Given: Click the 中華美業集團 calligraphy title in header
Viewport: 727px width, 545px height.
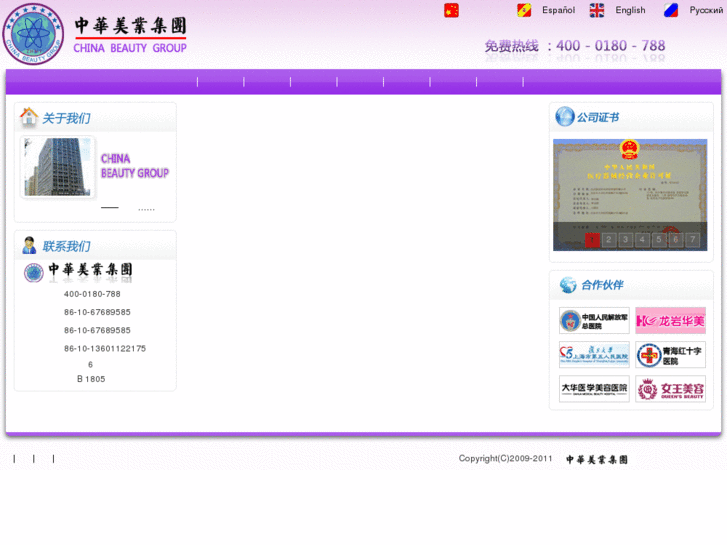Looking at the screenshot, I should [x=130, y=26].
